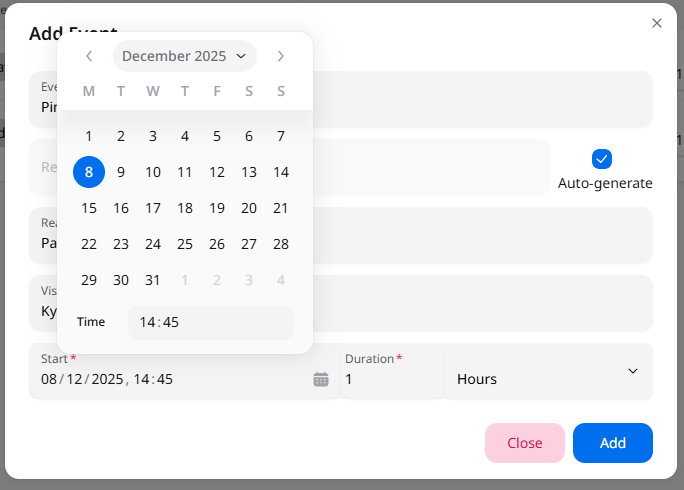This screenshot has width=684, height=490.
Task: Pick December 19 in the calendar
Action: 217,208
